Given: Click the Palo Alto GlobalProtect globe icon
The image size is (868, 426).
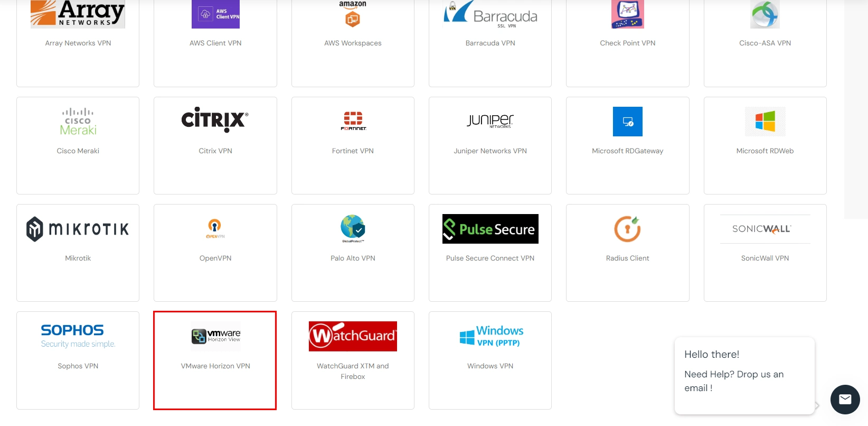Looking at the screenshot, I should pyautogui.click(x=353, y=229).
